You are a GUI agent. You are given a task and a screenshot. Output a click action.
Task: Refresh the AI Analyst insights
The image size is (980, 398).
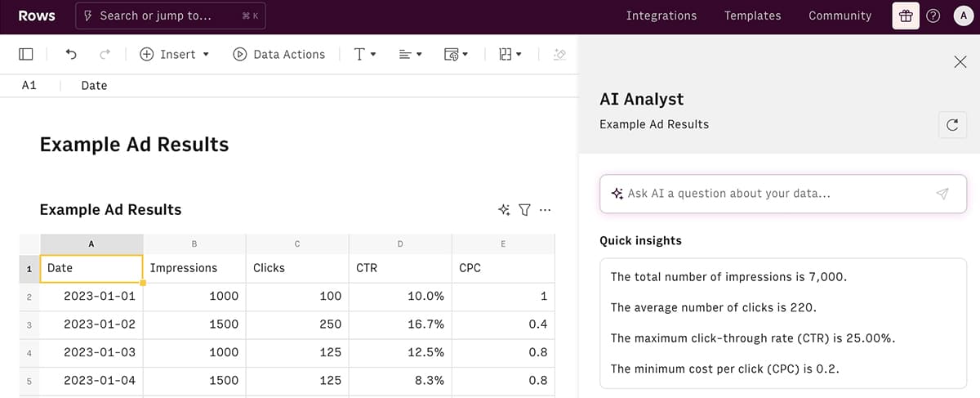[952, 125]
